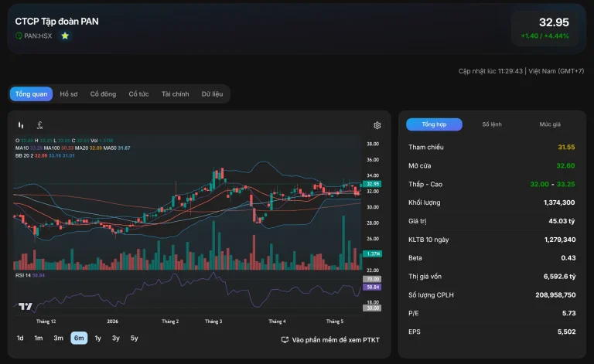Click the 30.00 RSI lower band label
The width and height of the screenshot is (594, 364).
point(372,308)
